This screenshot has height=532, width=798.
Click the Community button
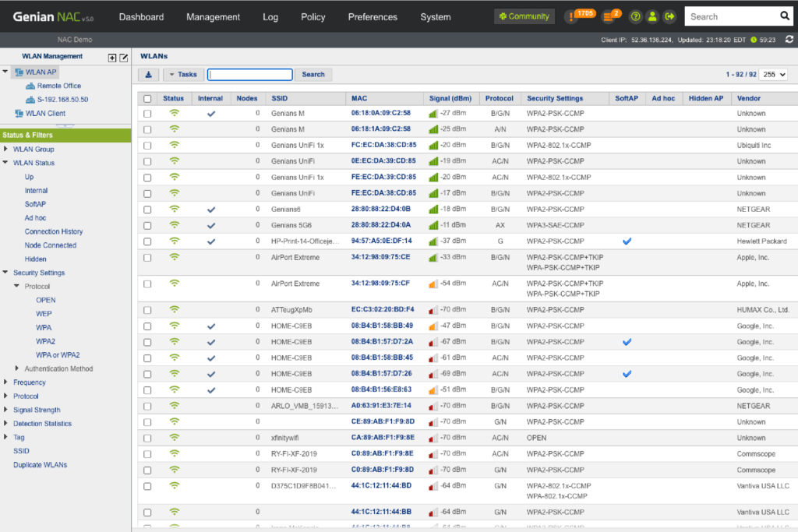click(524, 16)
